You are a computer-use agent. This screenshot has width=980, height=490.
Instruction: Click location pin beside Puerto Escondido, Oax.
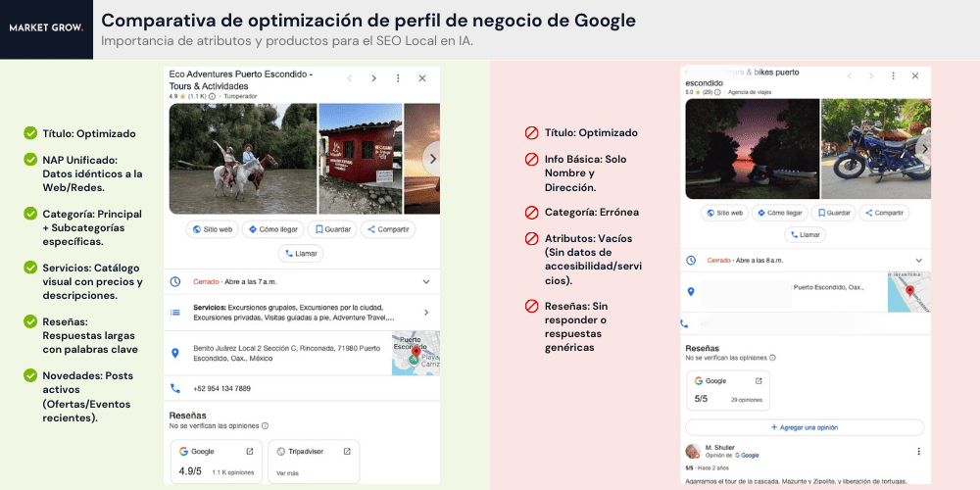(x=691, y=292)
